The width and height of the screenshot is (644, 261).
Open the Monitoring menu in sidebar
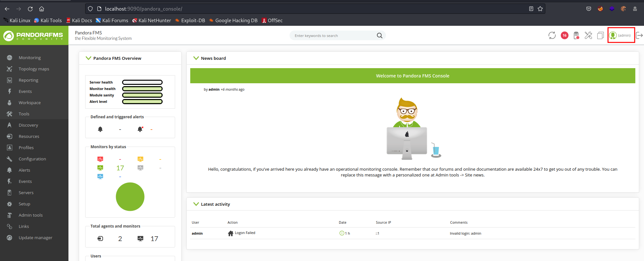pyautogui.click(x=30, y=58)
